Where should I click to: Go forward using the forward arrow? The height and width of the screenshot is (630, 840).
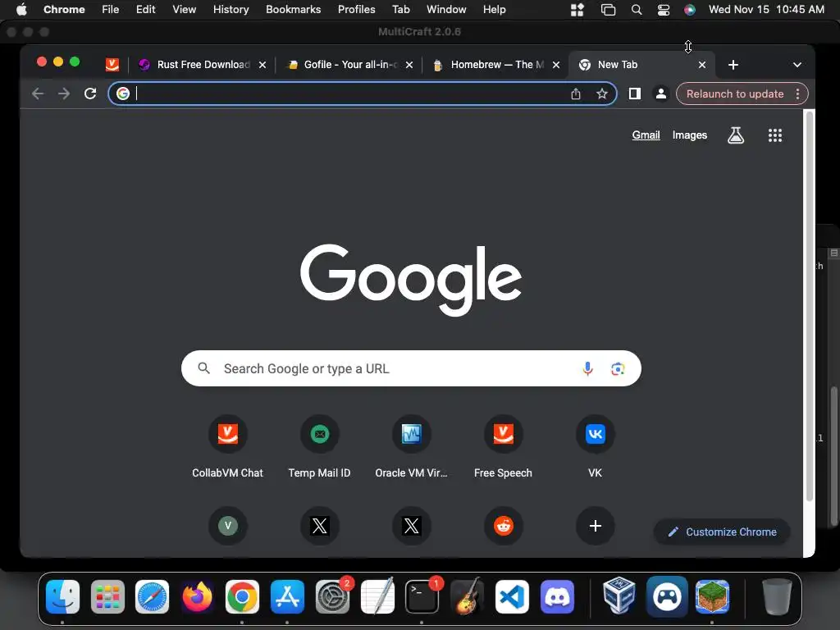pyautogui.click(x=64, y=94)
